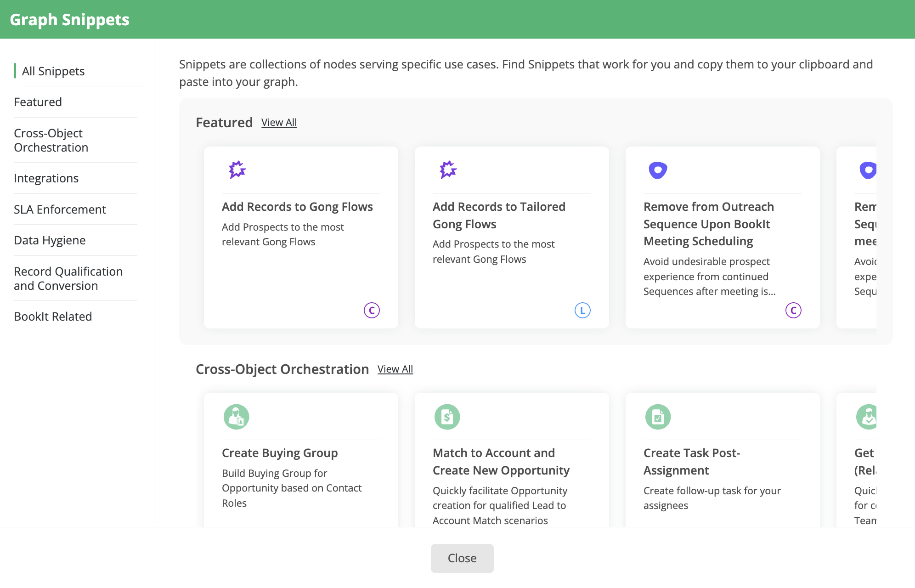
Task: Open Cross-Object Orchestration in the sidebar
Action: click(51, 140)
